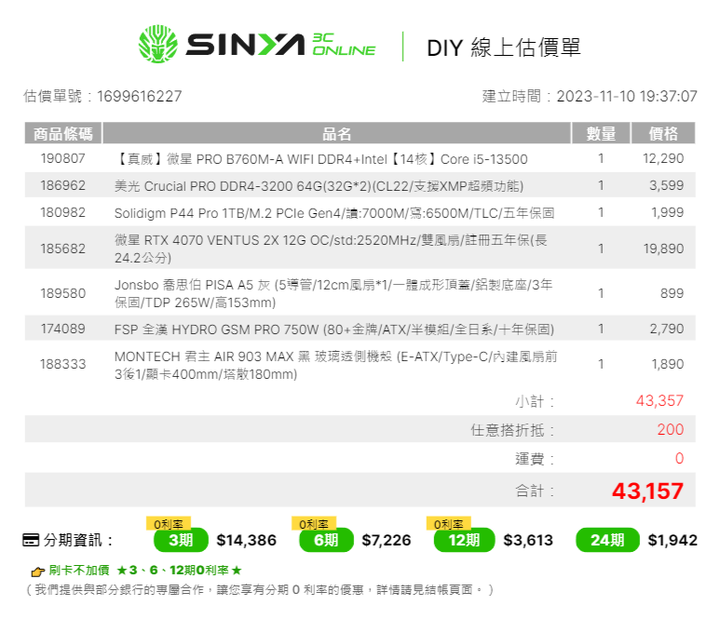Click the 品名 column header

[337, 134]
